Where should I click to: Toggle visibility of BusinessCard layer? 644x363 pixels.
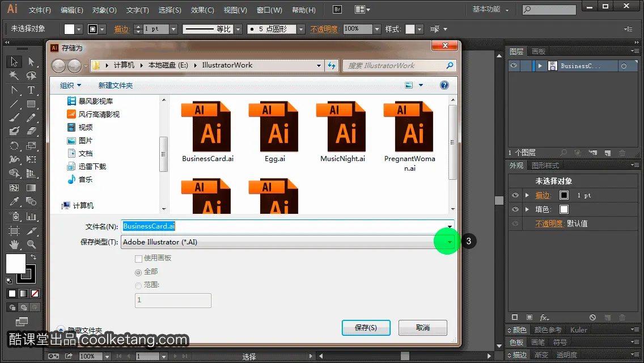pyautogui.click(x=514, y=66)
